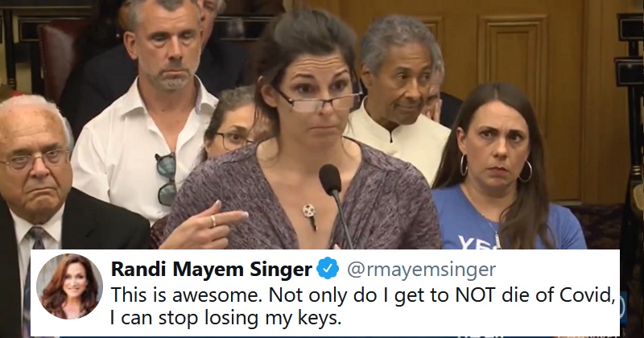This screenshot has width=644, height=338.
Task: Click the text 'I can stop losing my keys.'
Action: 226,317
